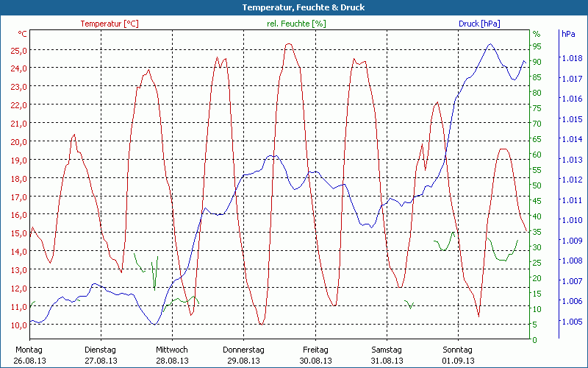Click the red °C axis unit label

(x=23, y=34)
